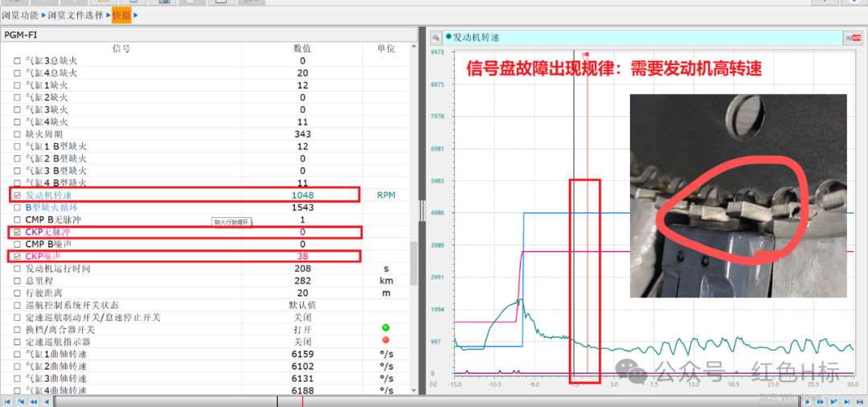Click red indicator in 定速巡航指示器 row
Screen dimensions: 868x407
click(385, 340)
